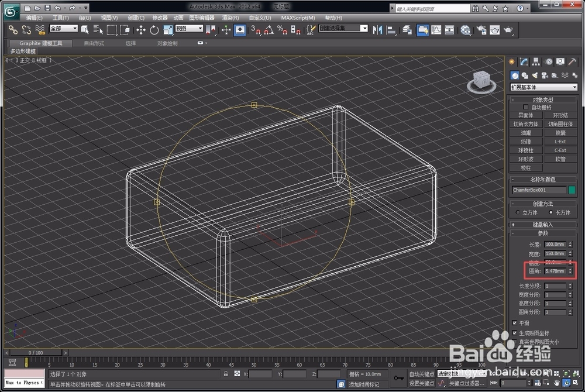
Task: Open the MAXScript(M) menu
Action: tap(298, 18)
